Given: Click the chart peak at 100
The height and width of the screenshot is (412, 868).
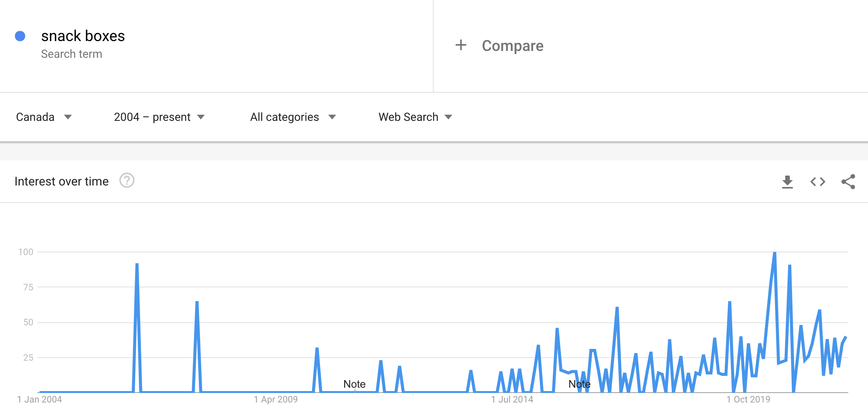Looking at the screenshot, I should pyautogui.click(x=775, y=253).
